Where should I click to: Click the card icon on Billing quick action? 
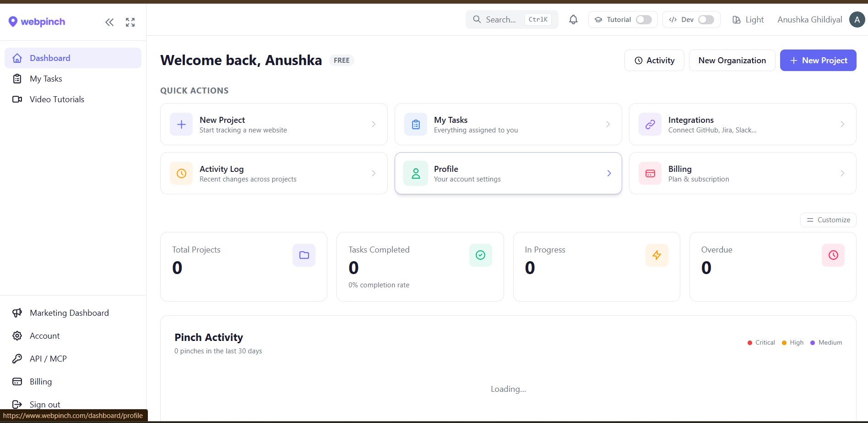coord(650,173)
